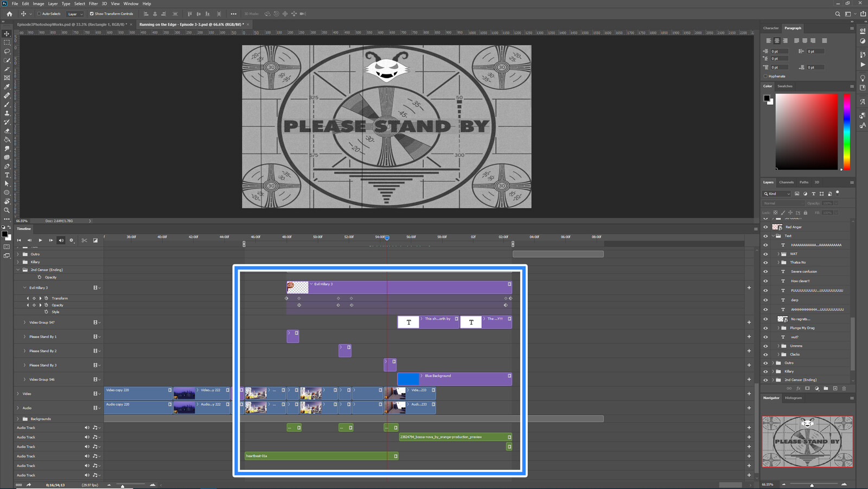
Task: Select the Horizontal Type tool
Action: click(x=7, y=175)
